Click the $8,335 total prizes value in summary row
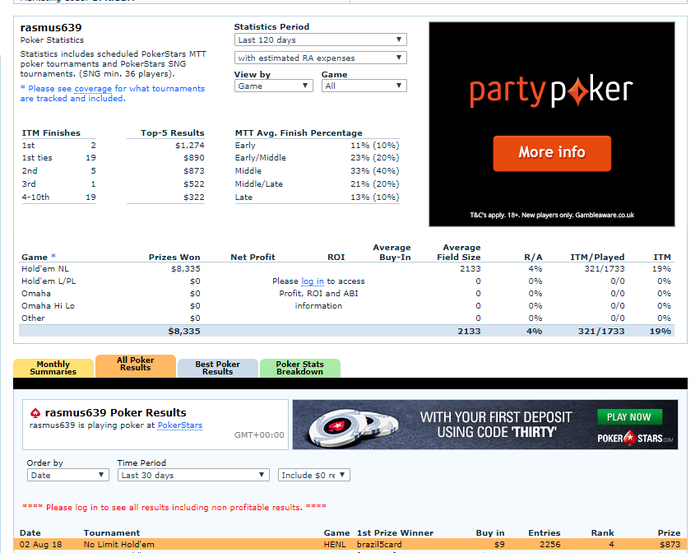 pyautogui.click(x=184, y=331)
